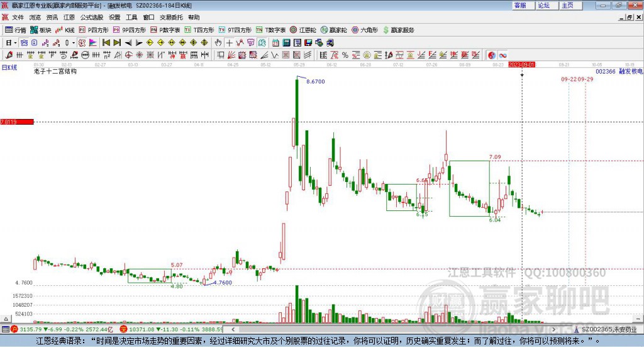
Task: Expand the 日 period dropdown arrow
Action: click(15, 43)
